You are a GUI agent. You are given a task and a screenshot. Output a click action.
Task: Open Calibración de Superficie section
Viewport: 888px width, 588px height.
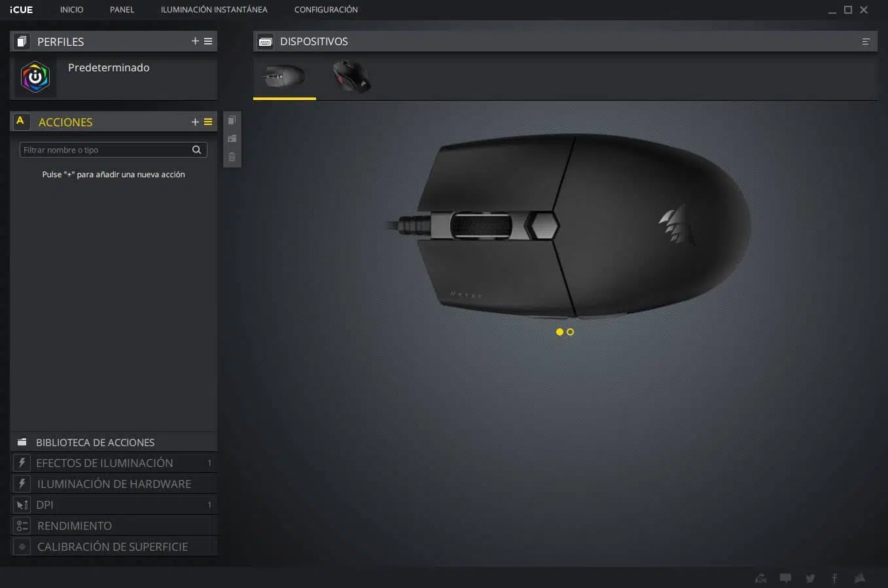(115, 547)
